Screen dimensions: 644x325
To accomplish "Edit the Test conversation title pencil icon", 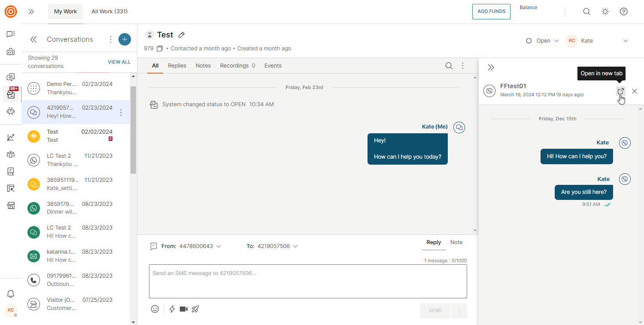I will (x=182, y=35).
